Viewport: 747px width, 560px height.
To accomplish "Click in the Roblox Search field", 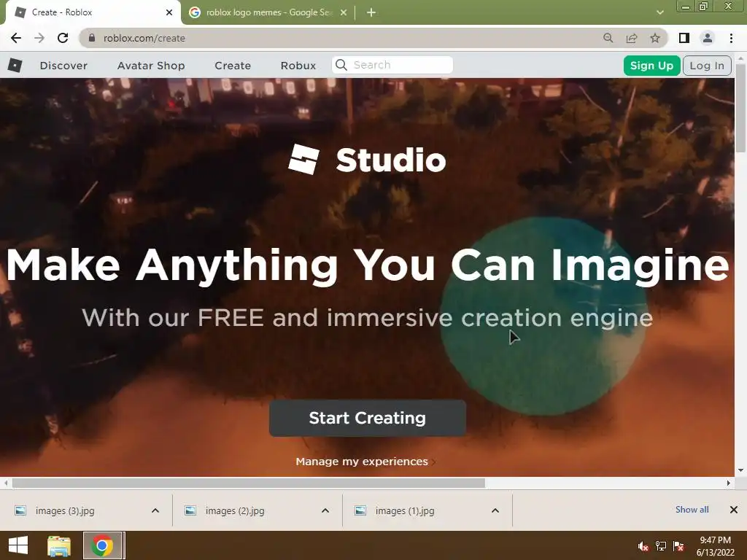I will (392, 65).
